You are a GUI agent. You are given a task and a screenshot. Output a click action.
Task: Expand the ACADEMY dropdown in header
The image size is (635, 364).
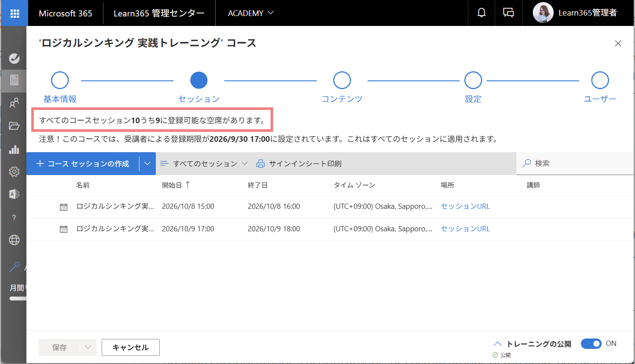251,13
